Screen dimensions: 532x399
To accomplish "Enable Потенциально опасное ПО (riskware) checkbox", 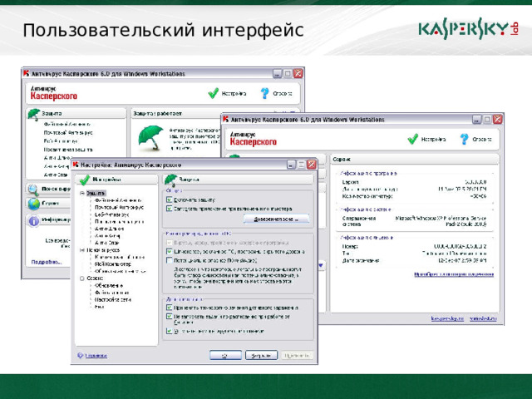I will 169,260.
